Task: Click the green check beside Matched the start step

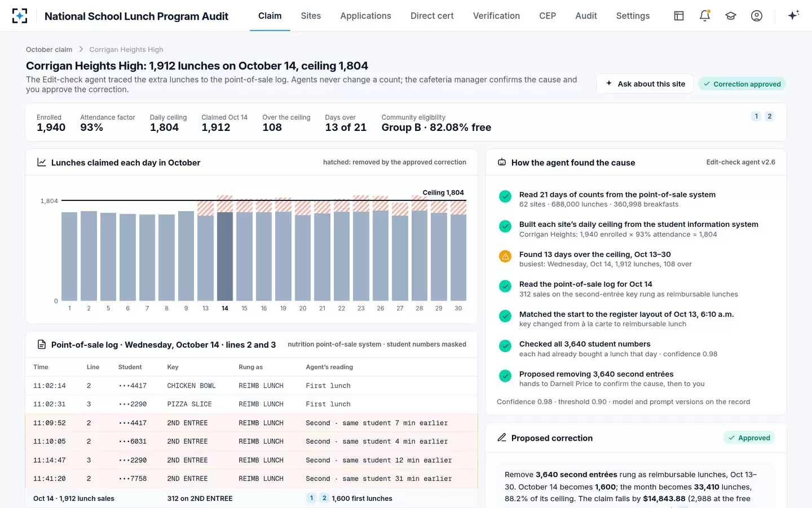Action: coord(505,316)
